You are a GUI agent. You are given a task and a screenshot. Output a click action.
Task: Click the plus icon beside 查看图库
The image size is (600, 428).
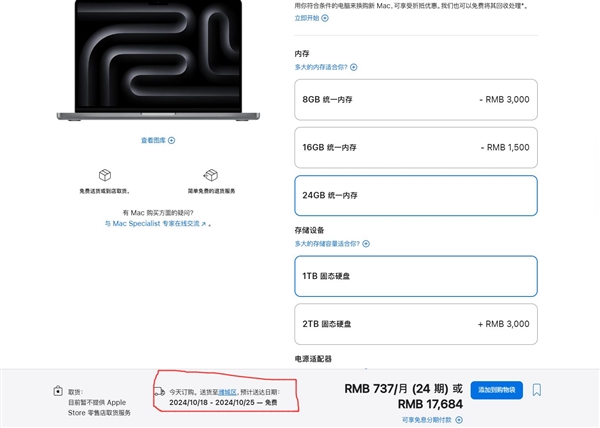(172, 140)
